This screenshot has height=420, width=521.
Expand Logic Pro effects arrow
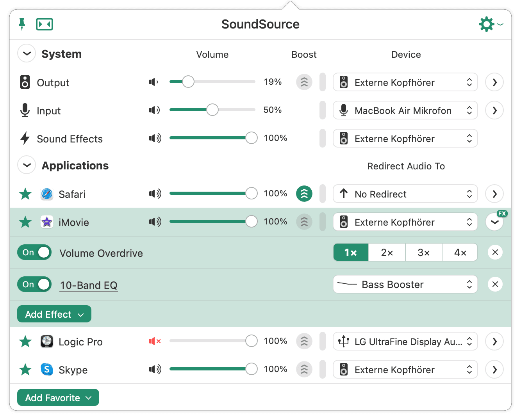(x=494, y=341)
